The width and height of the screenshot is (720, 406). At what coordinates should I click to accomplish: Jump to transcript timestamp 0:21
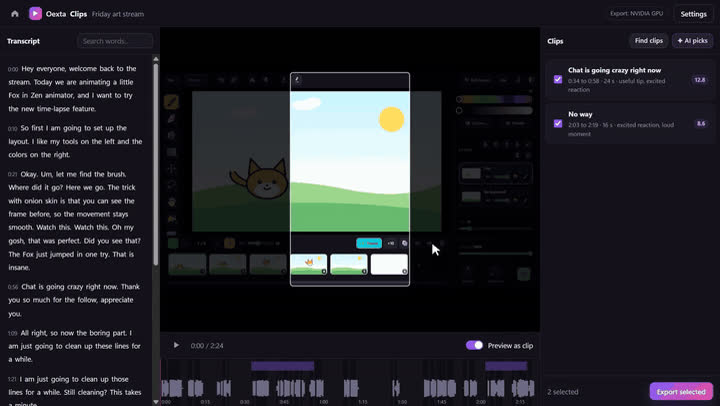pyautogui.click(x=13, y=175)
